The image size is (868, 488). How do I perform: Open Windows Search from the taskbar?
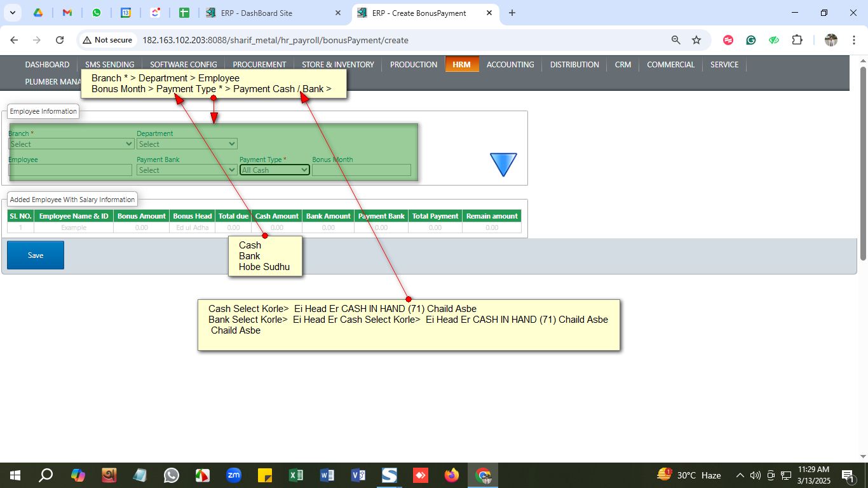point(46,475)
